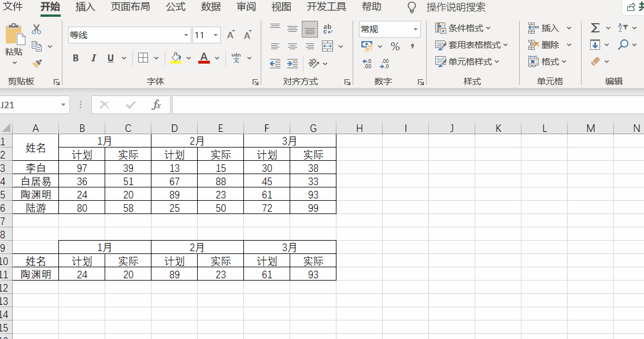644x339 pixels.
Task: Click the 格式 cells button
Action: click(547, 62)
